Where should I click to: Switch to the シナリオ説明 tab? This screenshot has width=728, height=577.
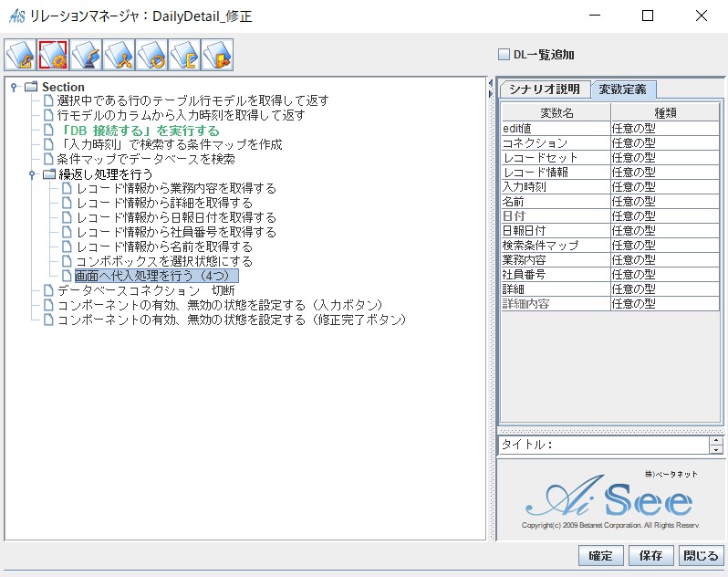tap(545, 89)
